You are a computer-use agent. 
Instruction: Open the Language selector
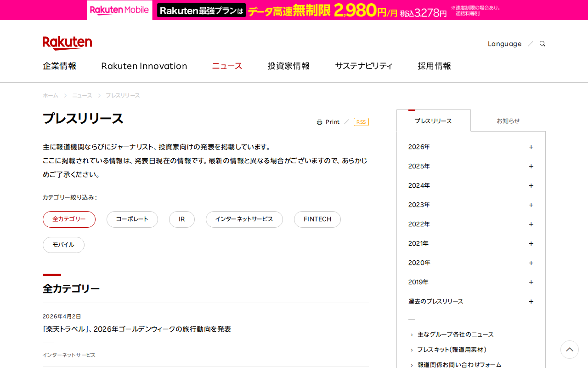504,44
